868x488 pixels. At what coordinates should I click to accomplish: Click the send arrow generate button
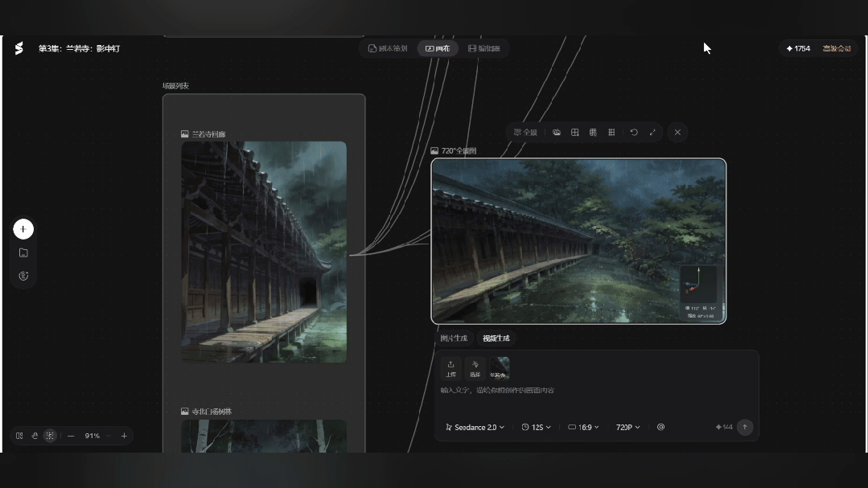coord(745,427)
